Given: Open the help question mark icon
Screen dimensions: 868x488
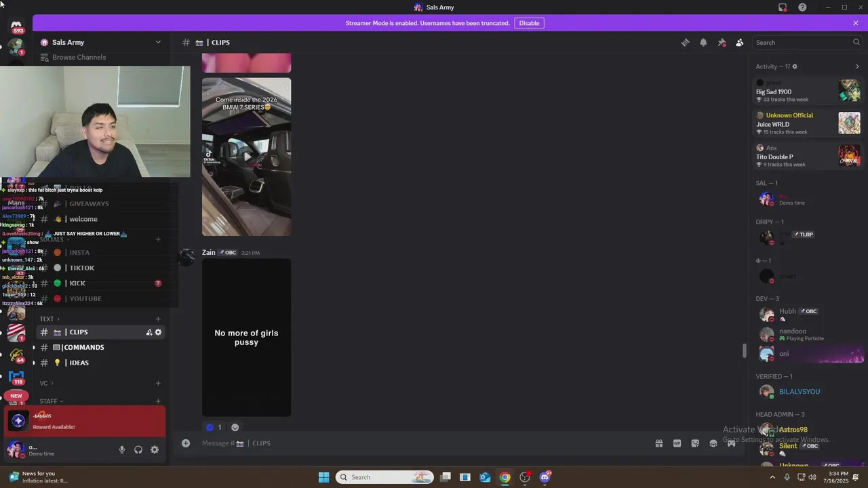Looking at the screenshot, I should 802,7.
